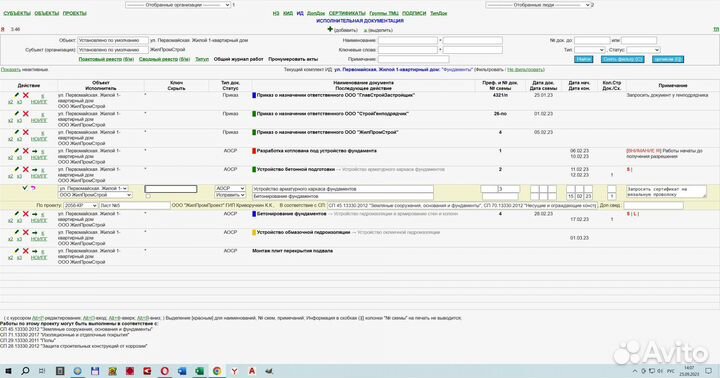The width and height of the screenshot is (720, 378).
Task: Open the СУБЪЕКТЫ section
Action: click(x=17, y=13)
